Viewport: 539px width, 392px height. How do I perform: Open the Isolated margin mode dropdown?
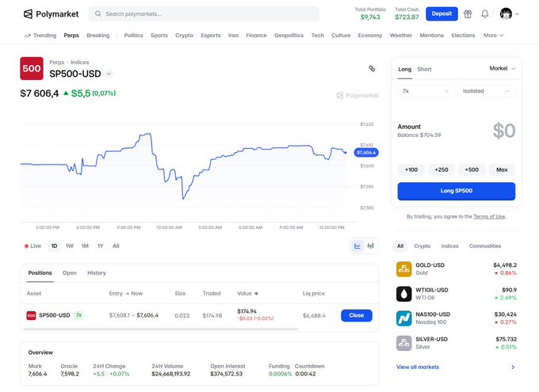coord(486,91)
